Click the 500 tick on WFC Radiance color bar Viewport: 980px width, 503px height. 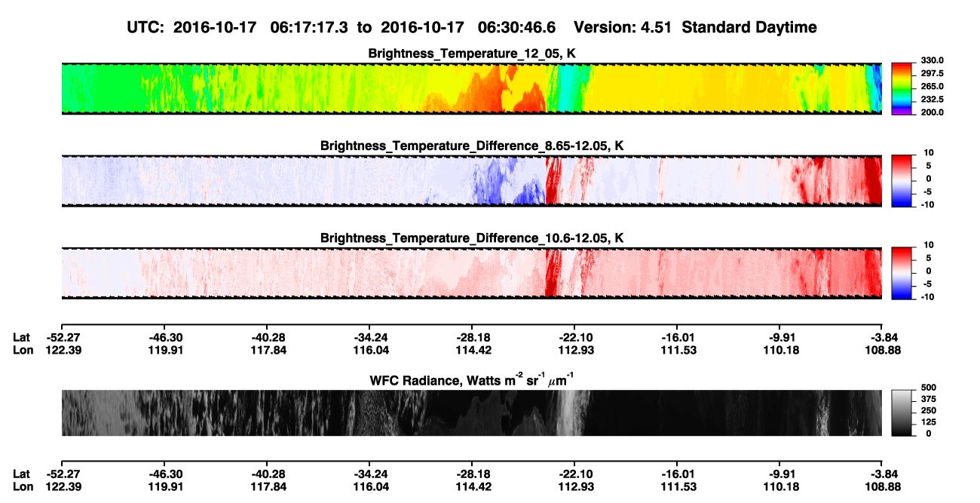929,388
